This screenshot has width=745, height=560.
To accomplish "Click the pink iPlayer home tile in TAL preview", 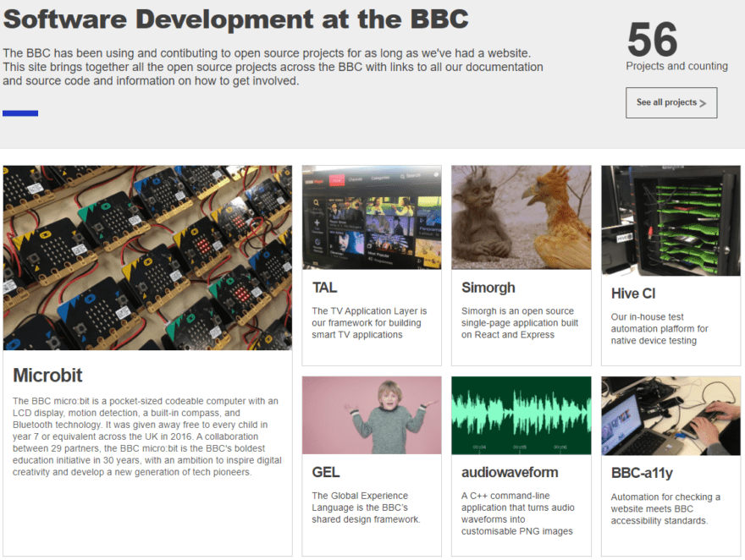I will click(x=337, y=180).
